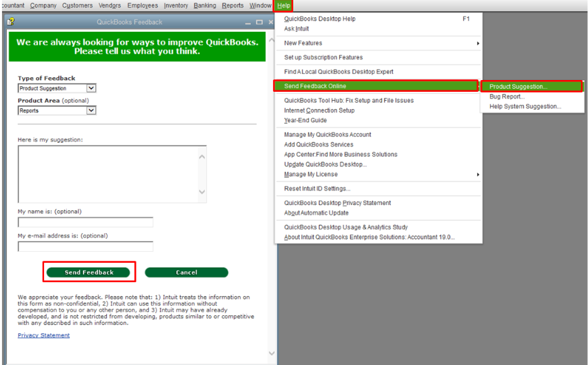Screen dimensions: 588x365
Task: Open the Type of Feedback dropdown
Action: click(x=91, y=88)
